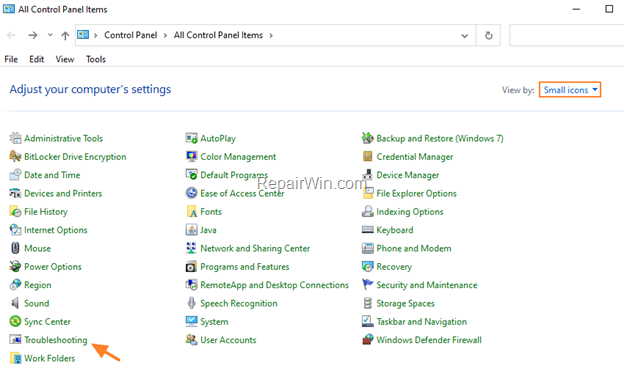This screenshot has width=624, height=368.
Task: Click the Administrative Tools gear icon
Action: [15, 138]
